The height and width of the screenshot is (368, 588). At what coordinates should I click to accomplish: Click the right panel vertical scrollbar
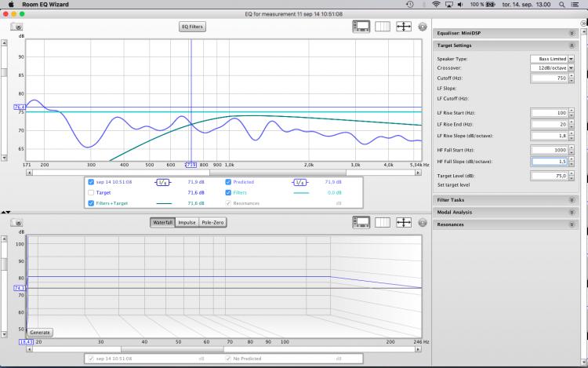click(x=583, y=195)
